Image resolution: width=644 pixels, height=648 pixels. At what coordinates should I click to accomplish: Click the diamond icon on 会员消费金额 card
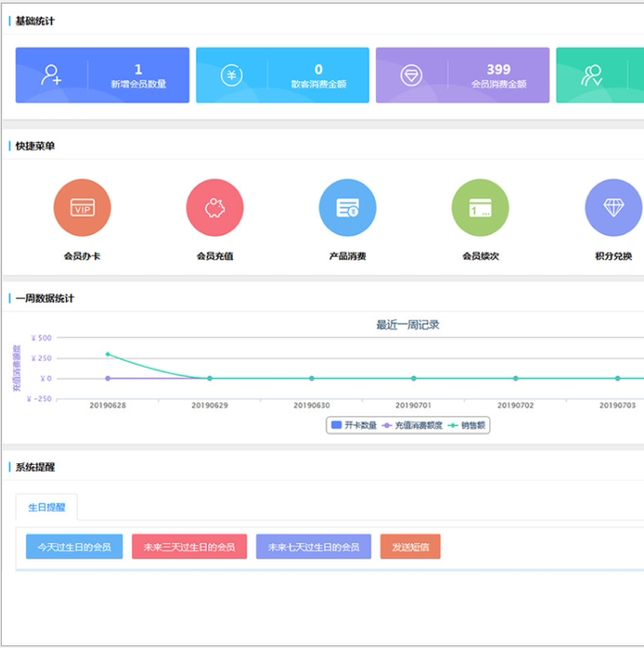point(411,75)
